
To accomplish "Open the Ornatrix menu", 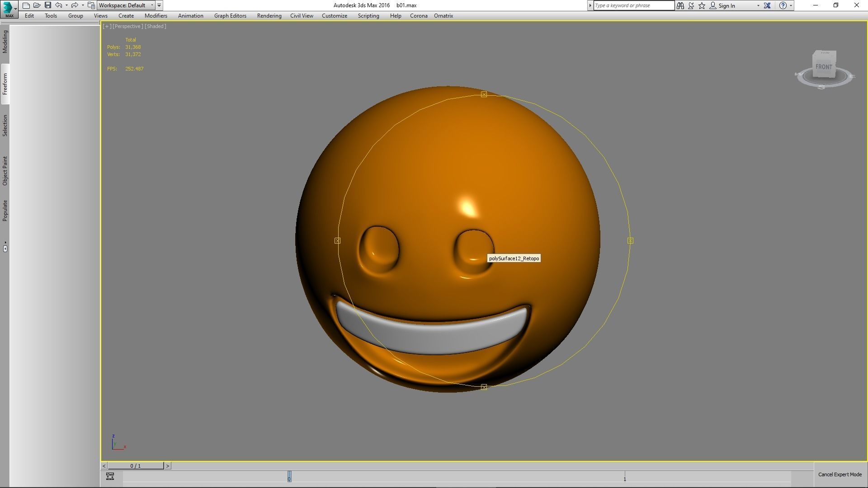I will pos(443,16).
